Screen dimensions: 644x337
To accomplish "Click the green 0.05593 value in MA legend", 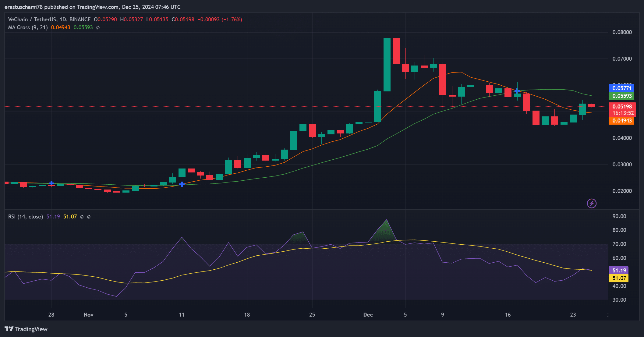I will (x=83, y=27).
